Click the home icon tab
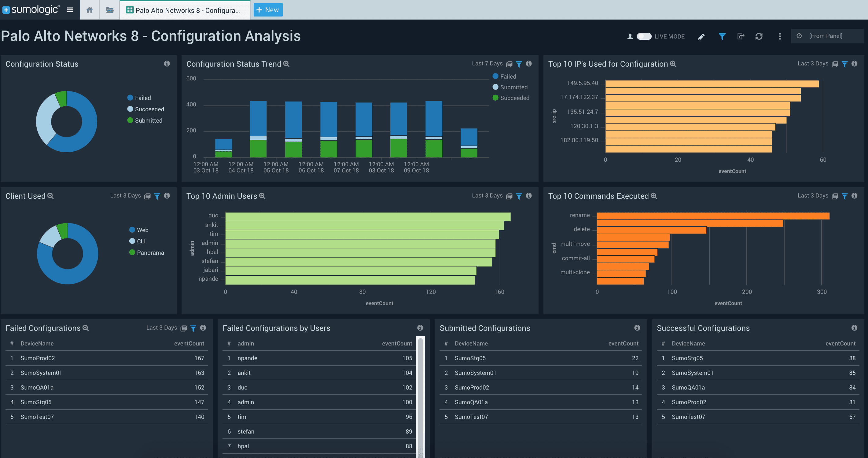The image size is (868, 458). point(89,10)
